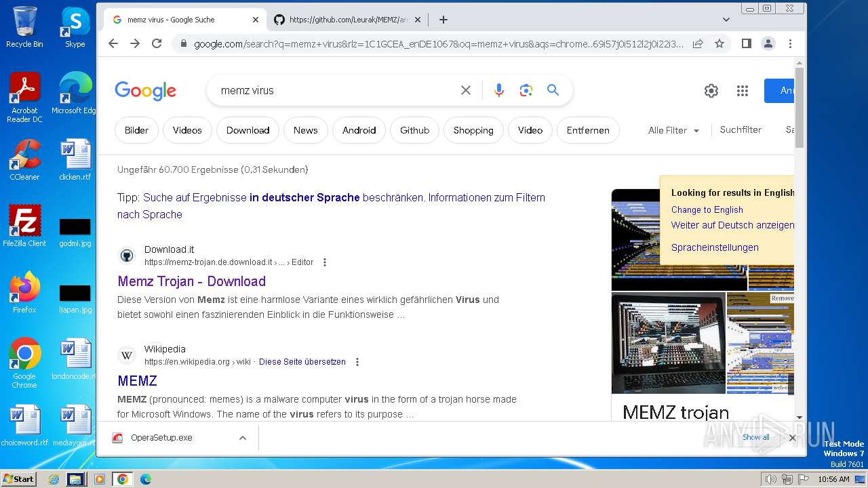Select the Github filter chip
The width and height of the screenshot is (868, 488).
(414, 130)
